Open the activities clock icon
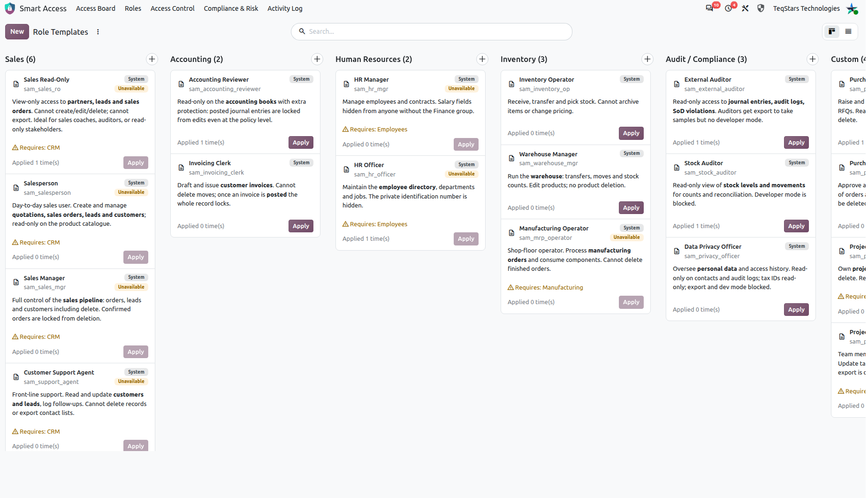This screenshot has width=868, height=498. tap(728, 8)
